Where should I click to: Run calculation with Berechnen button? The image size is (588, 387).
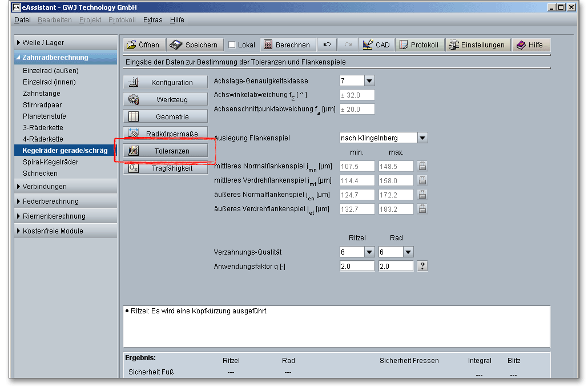click(x=287, y=45)
